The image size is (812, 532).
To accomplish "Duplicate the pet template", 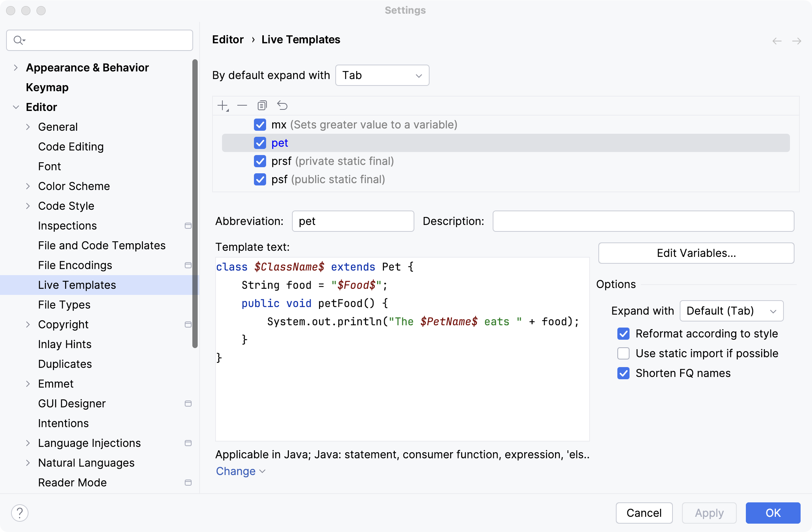I will tap(262, 105).
